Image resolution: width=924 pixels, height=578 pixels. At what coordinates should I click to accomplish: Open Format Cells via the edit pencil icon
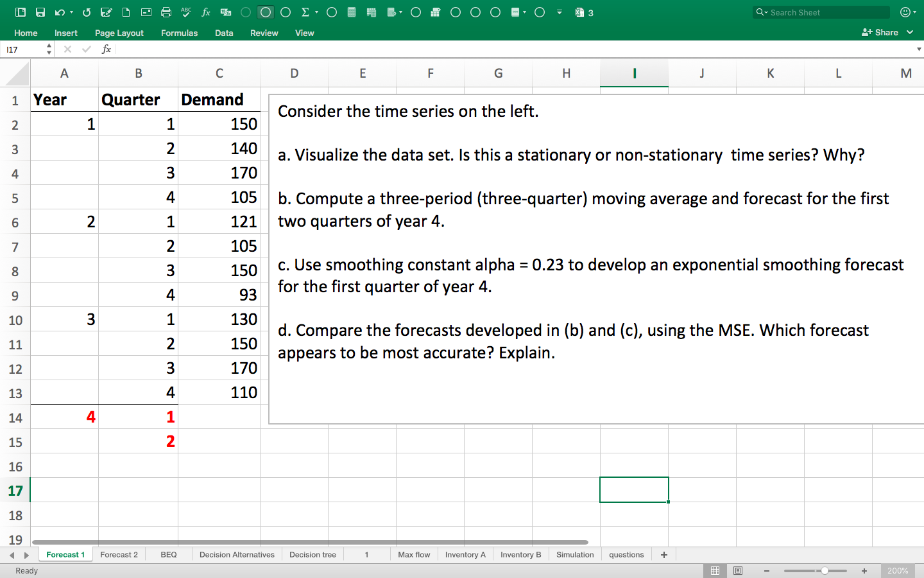(107, 12)
